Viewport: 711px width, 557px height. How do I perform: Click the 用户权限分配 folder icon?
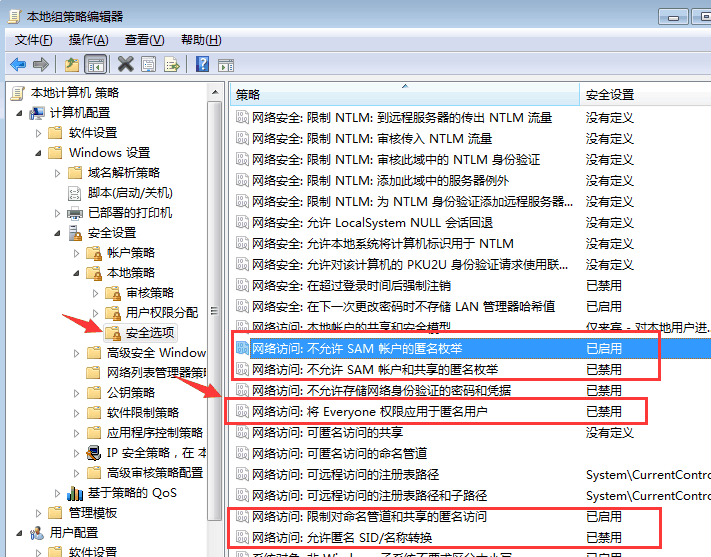tap(113, 313)
